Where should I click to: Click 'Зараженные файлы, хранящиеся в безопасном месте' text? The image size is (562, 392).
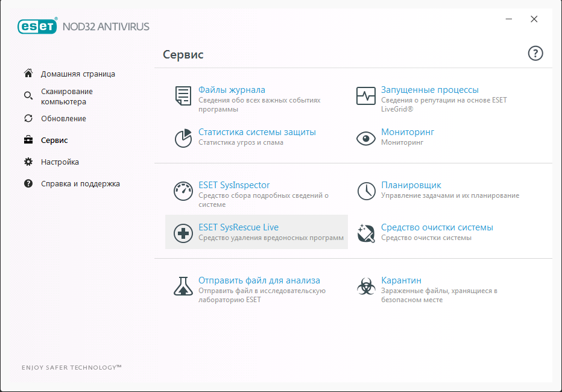click(x=439, y=296)
